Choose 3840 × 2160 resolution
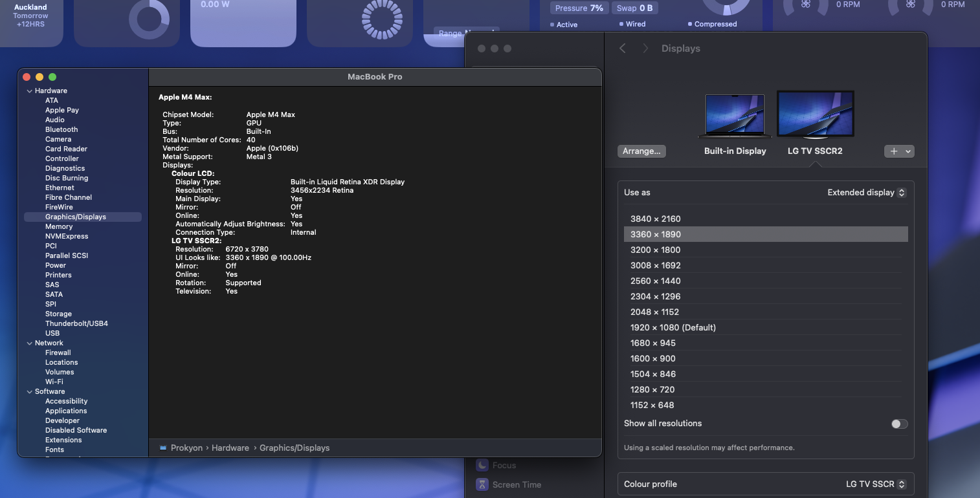 (766, 219)
